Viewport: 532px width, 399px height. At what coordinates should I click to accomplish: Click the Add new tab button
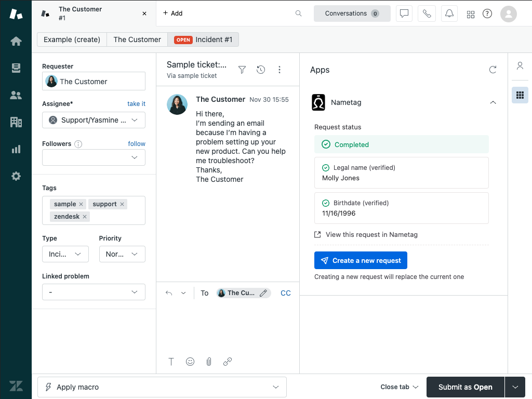[173, 14]
